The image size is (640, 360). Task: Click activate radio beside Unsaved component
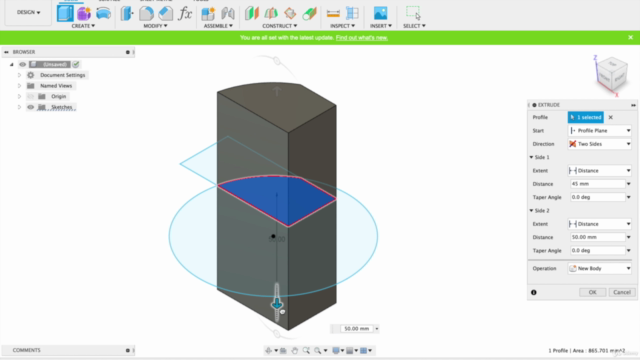tap(76, 64)
